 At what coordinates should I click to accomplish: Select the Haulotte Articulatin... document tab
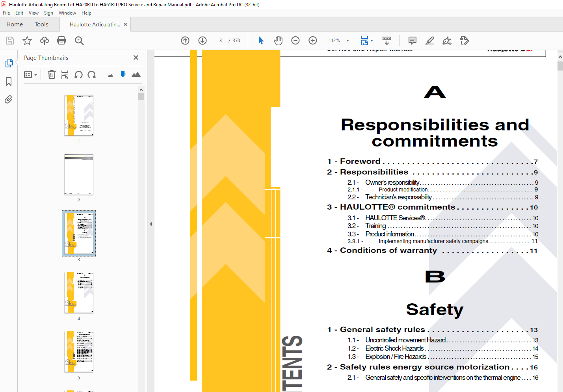click(95, 24)
